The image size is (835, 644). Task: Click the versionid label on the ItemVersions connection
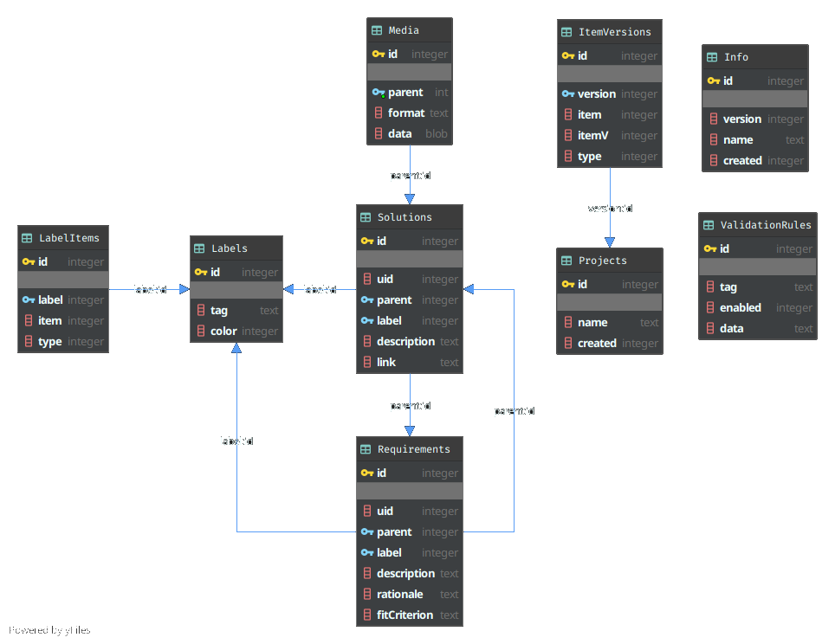tap(610, 208)
